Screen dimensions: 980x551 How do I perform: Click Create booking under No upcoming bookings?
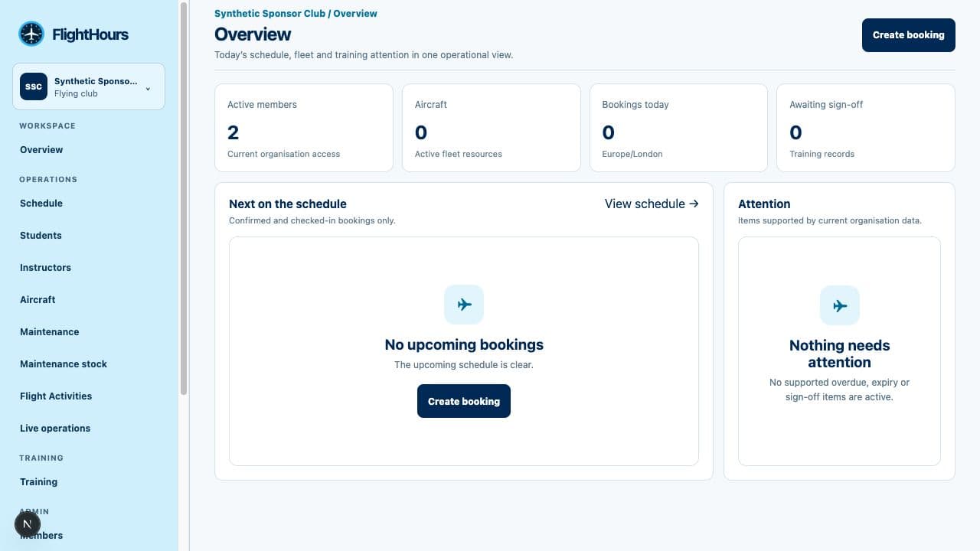464,401
